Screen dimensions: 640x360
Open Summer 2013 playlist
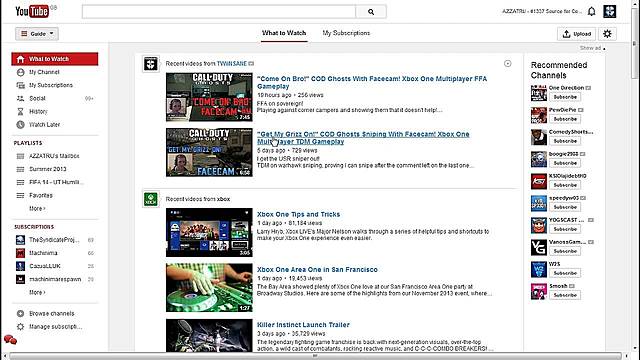pyautogui.click(x=48, y=169)
